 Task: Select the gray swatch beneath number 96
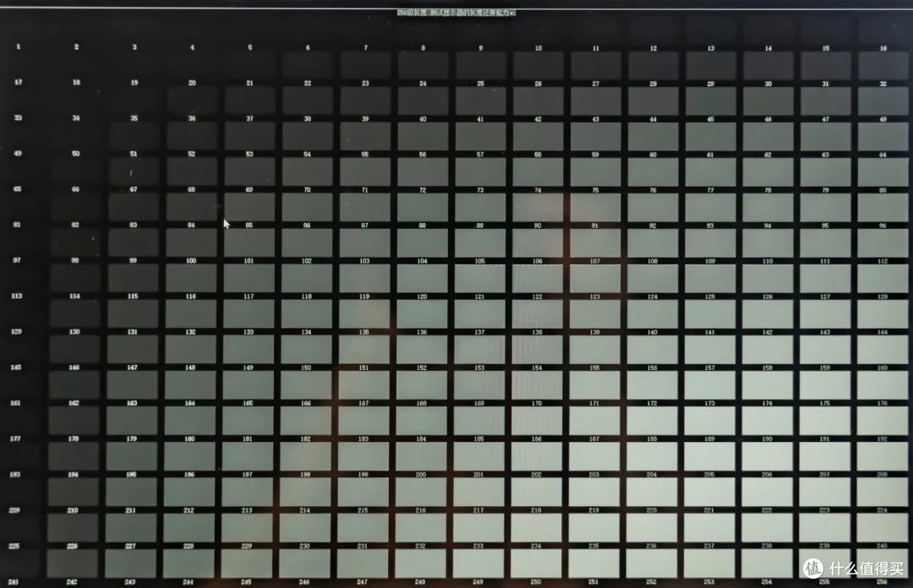(x=882, y=243)
